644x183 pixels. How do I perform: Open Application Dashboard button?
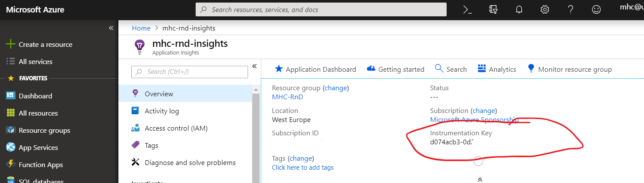click(315, 69)
